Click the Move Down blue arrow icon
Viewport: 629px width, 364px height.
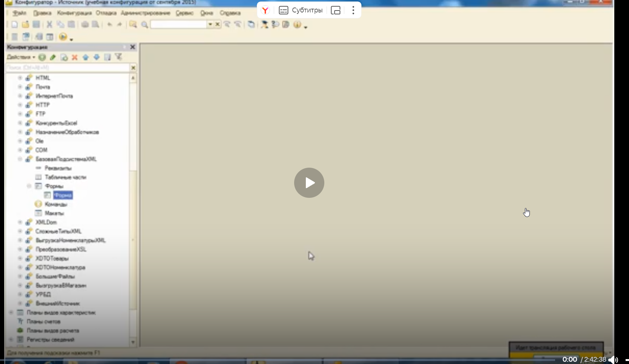click(97, 57)
